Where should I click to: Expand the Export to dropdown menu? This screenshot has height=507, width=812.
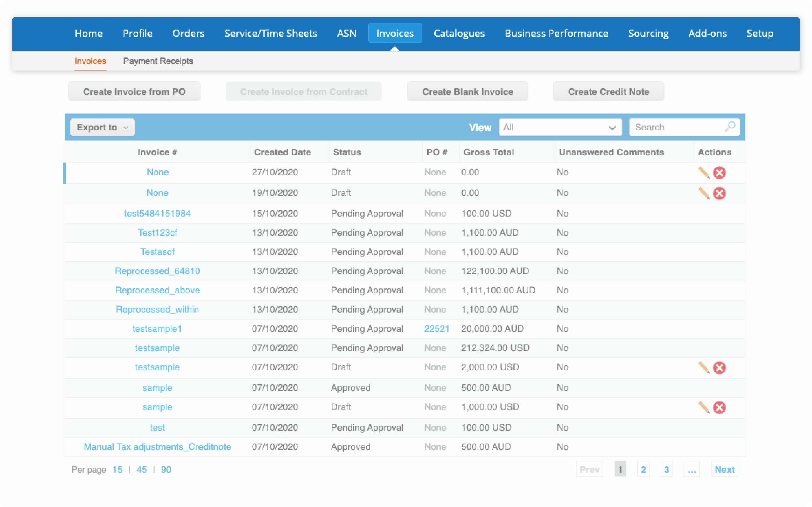(x=102, y=127)
